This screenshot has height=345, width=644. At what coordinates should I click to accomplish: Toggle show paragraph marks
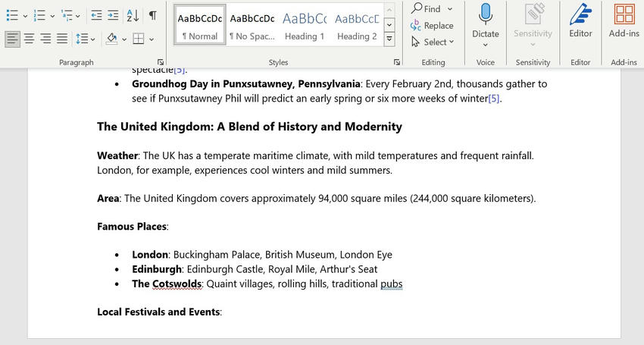click(152, 16)
